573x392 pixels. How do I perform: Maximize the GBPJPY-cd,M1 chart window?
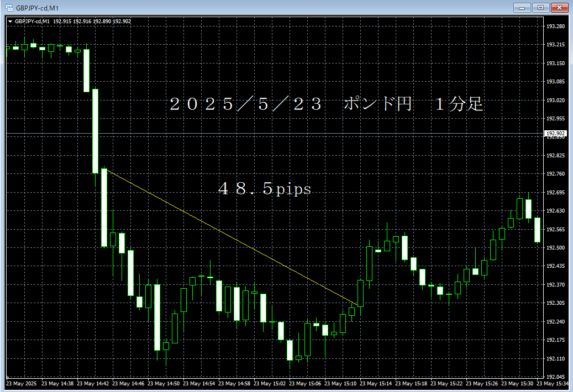pos(540,8)
